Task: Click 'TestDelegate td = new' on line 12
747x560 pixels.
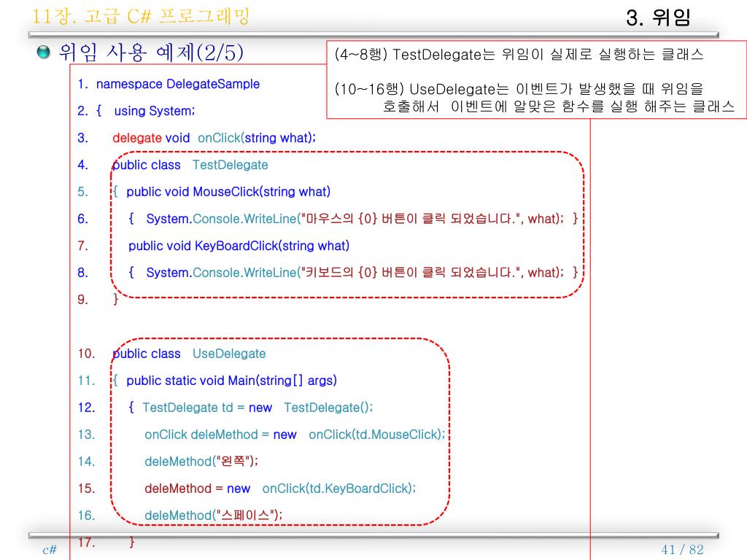Action: tap(207, 408)
